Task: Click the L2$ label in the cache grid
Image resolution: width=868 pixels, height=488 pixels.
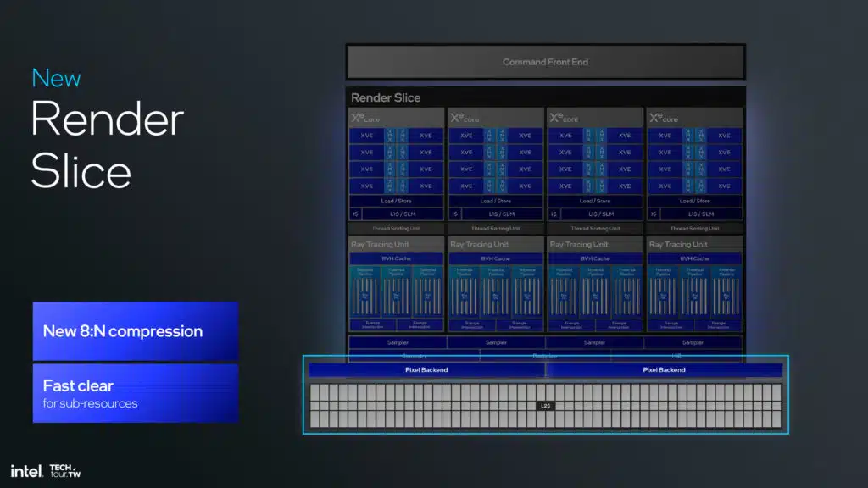Action: pos(545,406)
